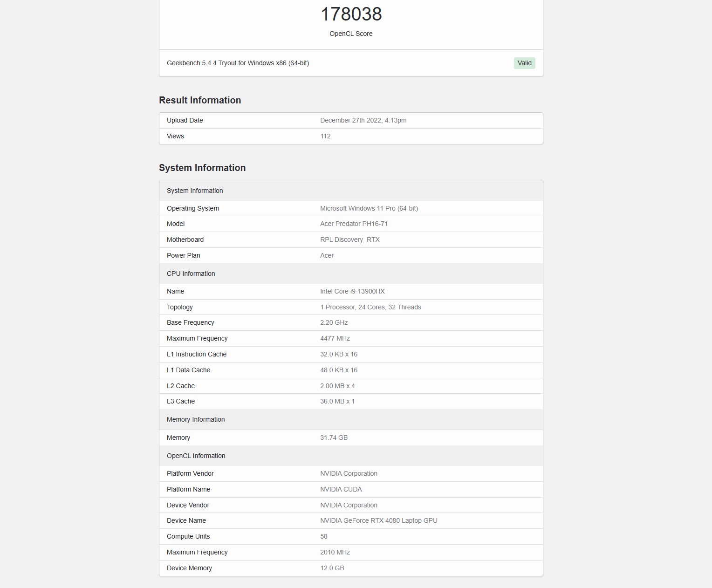Click the Motherboard row label
The image size is (712, 588).
click(185, 239)
